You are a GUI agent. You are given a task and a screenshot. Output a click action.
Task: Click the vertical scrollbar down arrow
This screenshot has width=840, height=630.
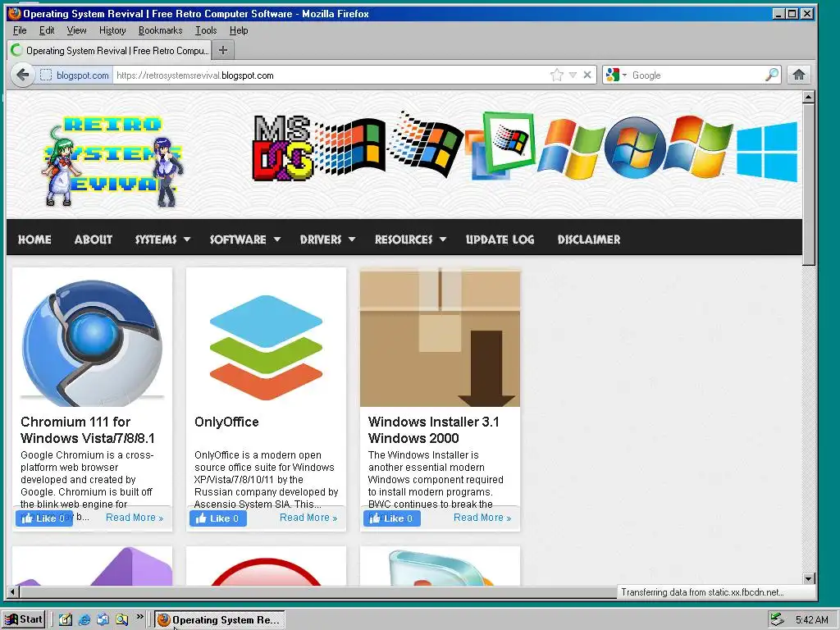pyautogui.click(x=809, y=578)
